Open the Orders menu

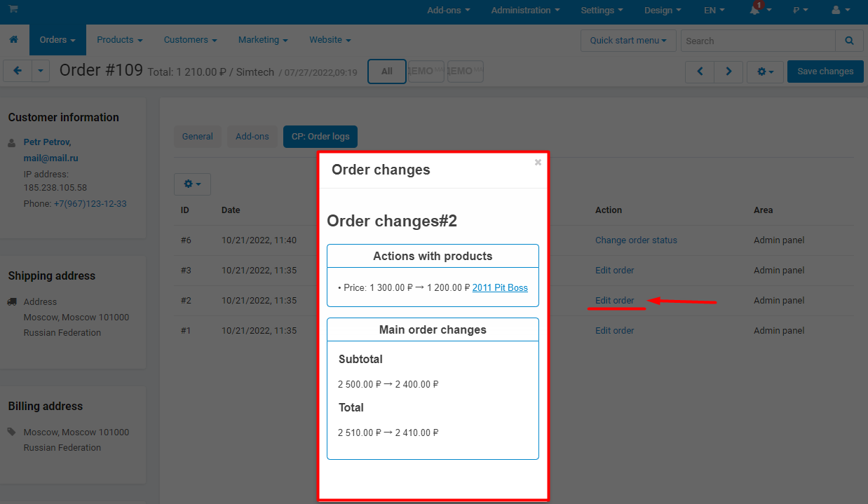click(x=57, y=40)
